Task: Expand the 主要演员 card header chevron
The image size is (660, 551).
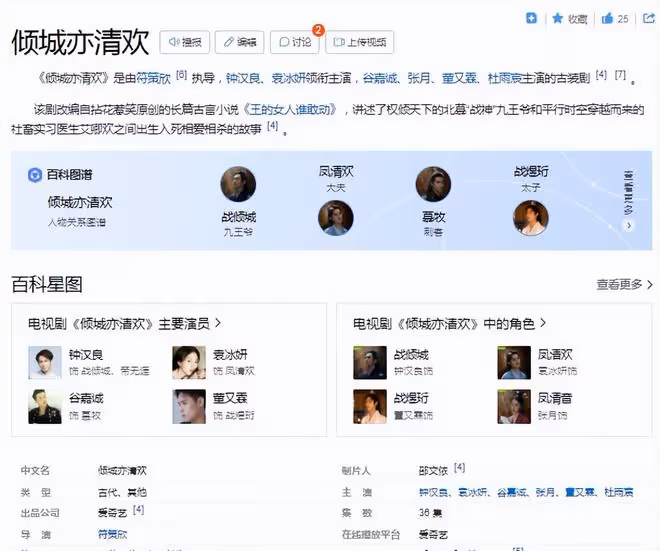Action: (x=218, y=323)
